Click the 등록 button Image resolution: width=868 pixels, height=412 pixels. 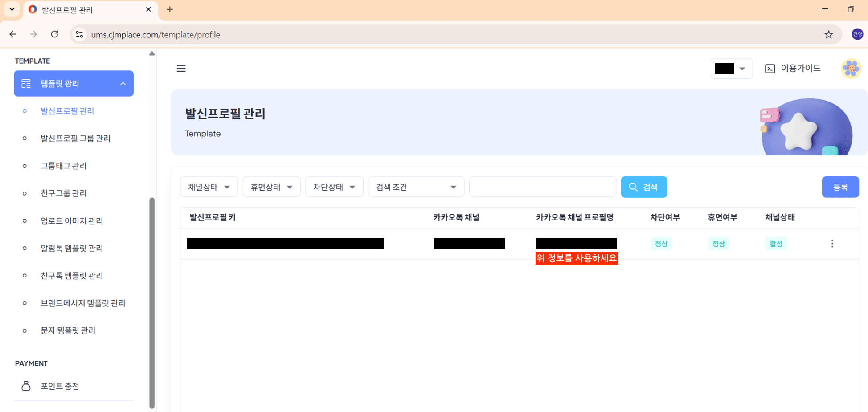pos(840,187)
